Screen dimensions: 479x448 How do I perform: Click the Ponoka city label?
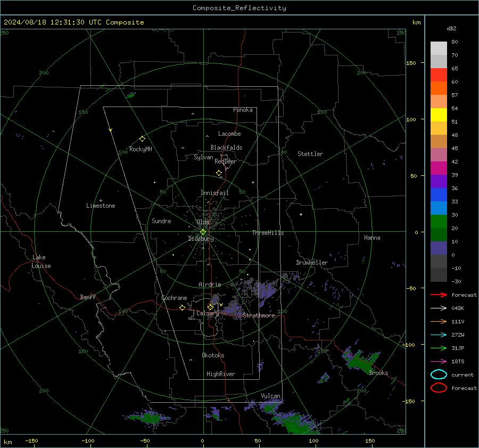(243, 110)
